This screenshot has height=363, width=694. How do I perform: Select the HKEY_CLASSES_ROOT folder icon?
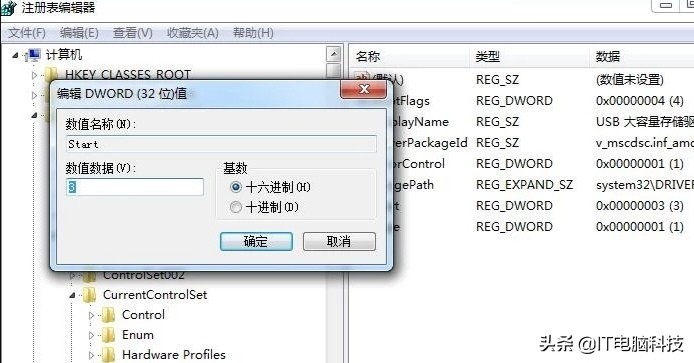click(52, 74)
